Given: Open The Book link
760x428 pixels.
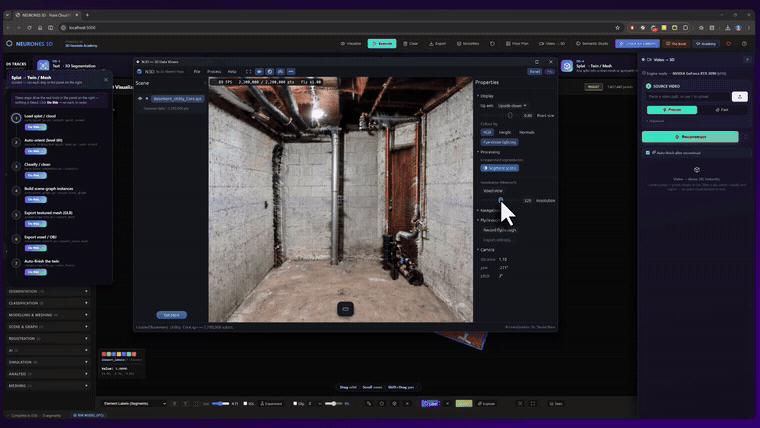Looking at the screenshot, I should tap(676, 44).
